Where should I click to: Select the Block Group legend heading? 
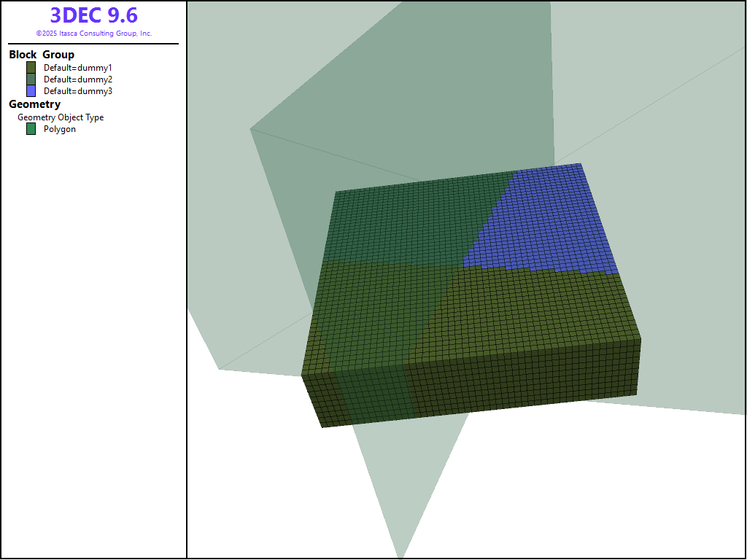[42, 55]
